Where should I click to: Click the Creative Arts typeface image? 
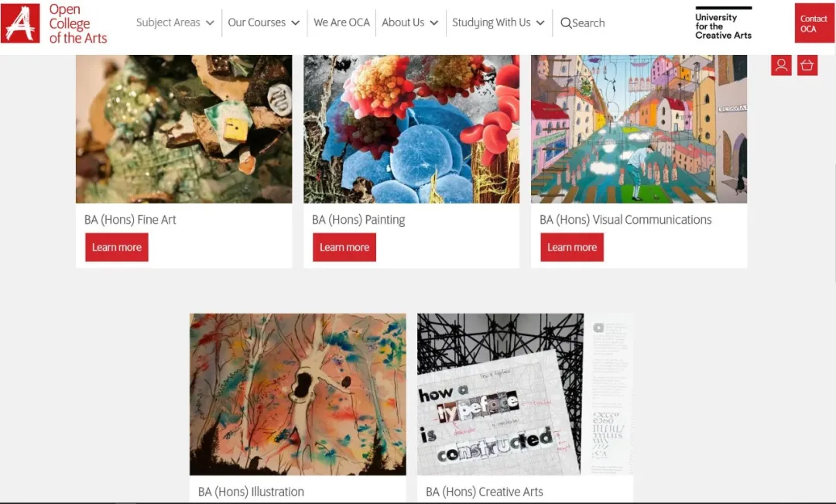[525, 394]
